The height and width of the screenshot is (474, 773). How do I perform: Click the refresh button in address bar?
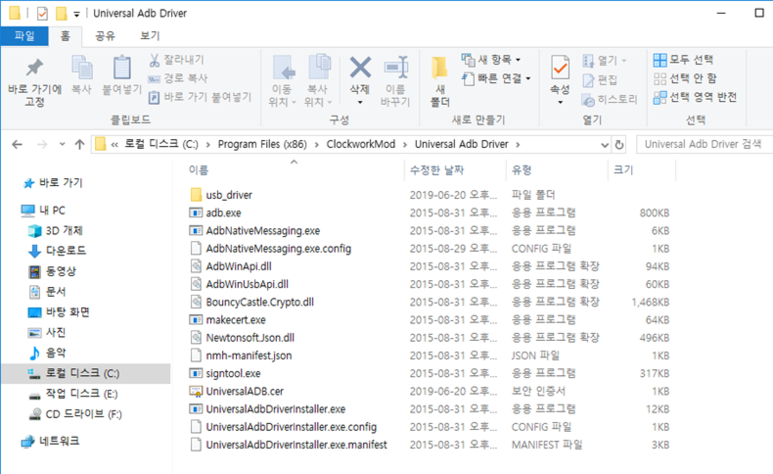(x=619, y=145)
